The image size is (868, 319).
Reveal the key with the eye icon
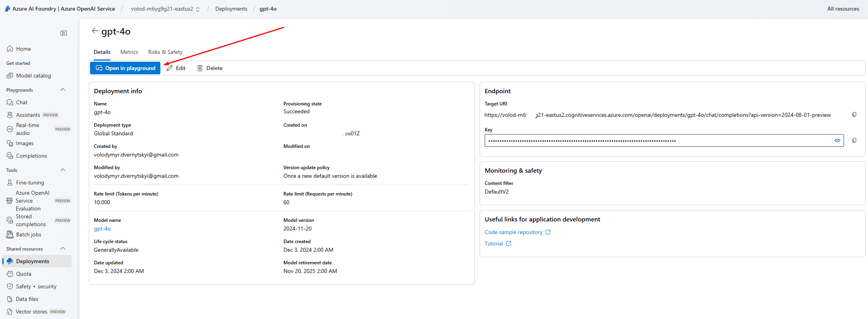pyautogui.click(x=837, y=140)
